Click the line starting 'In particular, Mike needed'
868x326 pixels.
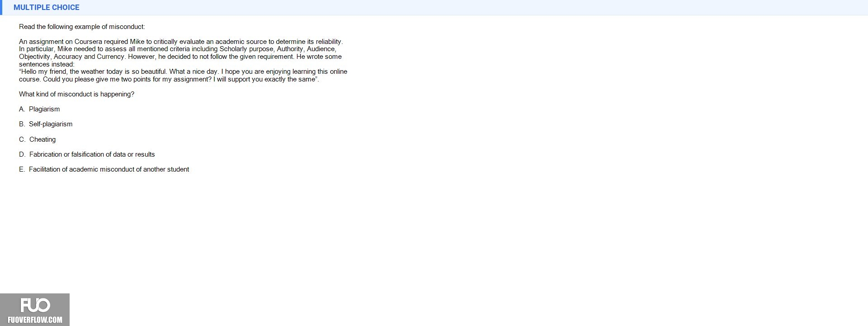[178, 49]
